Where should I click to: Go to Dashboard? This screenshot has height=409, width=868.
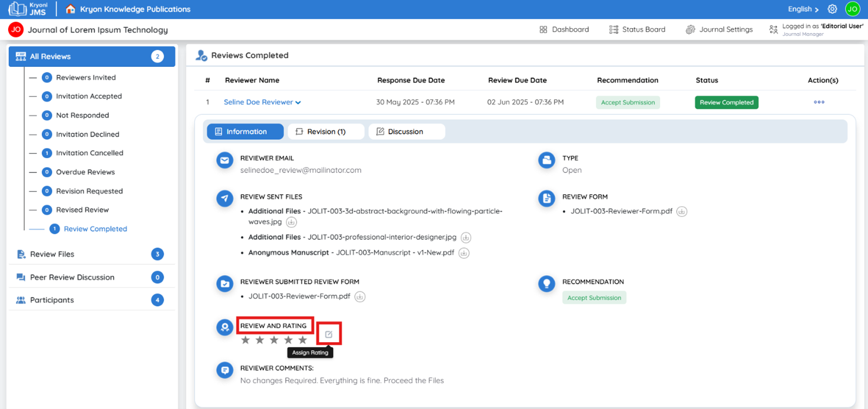point(564,29)
